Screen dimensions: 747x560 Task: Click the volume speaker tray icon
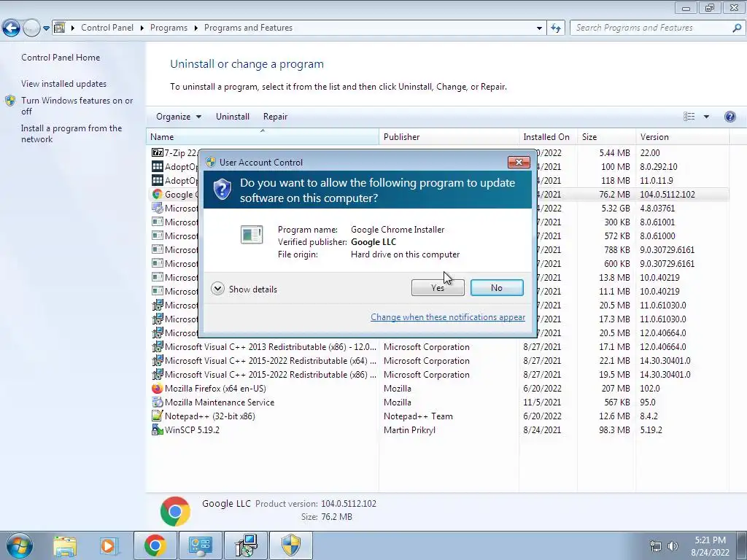pos(673,546)
